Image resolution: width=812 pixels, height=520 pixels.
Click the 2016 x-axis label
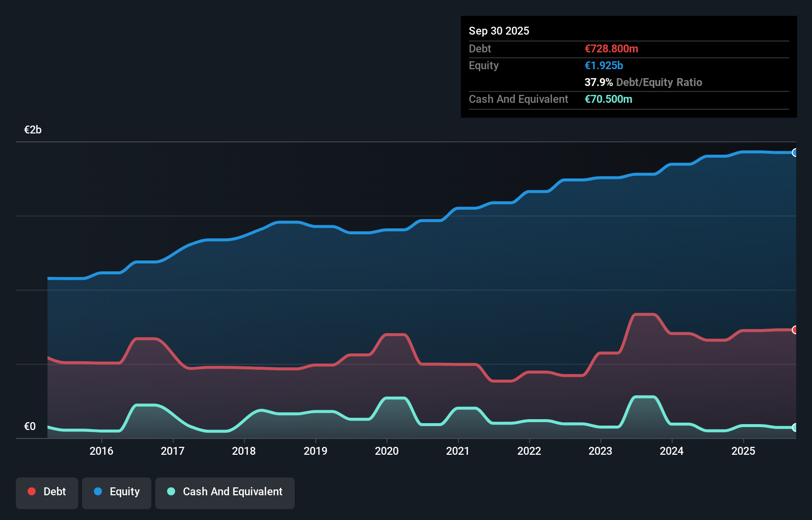click(x=101, y=451)
